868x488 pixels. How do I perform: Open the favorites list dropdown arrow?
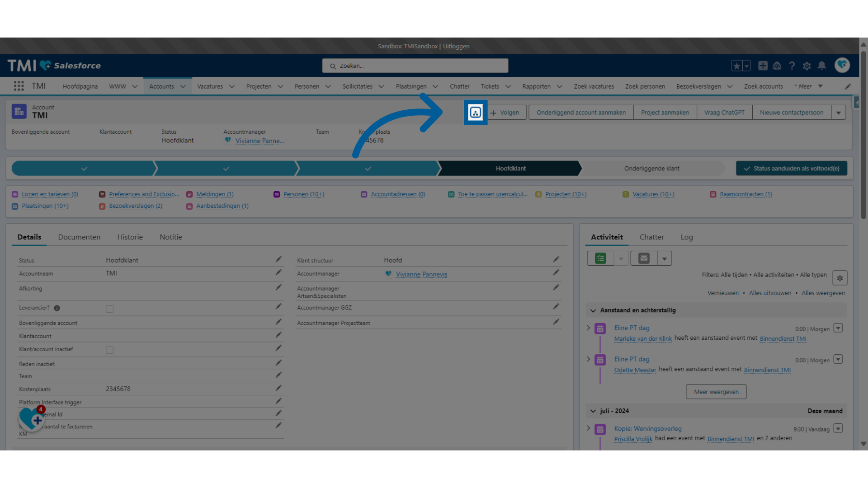click(x=747, y=66)
